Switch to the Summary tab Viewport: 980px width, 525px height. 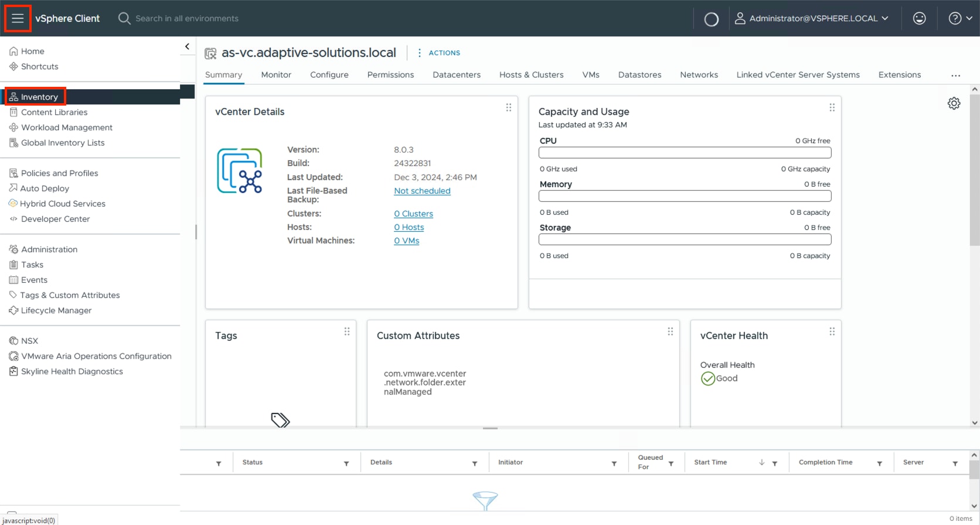pyautogui.click(x=223, y=74)
